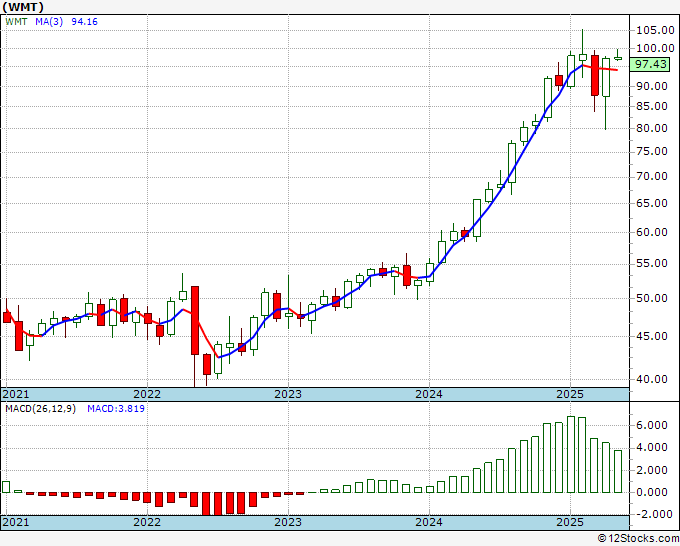Click the tallest MACD histogram bar
This screenshot has height=546, width=680.
[571, 454]
